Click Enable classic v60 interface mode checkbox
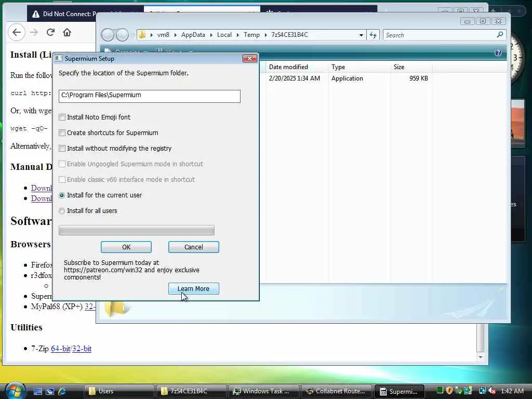This screenshot has height=399, width=532. pos(62,180)
